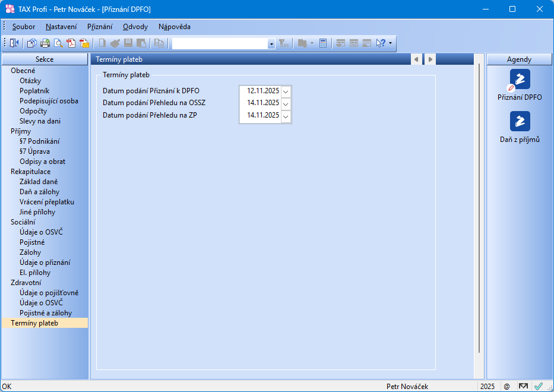The height and width of the screenshot is (392, 554).
Task: Open the Odvody menu
Action: click(135, 27)
